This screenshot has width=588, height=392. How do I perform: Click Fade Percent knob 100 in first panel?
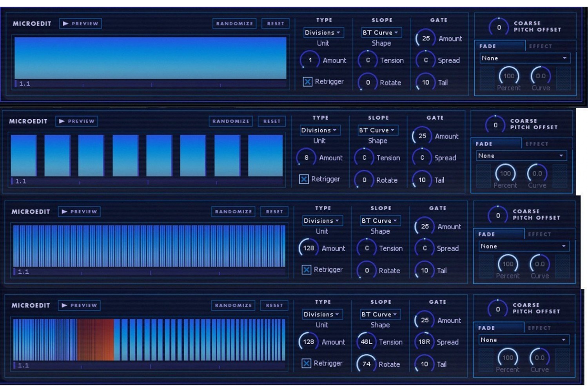pos(509,76)
